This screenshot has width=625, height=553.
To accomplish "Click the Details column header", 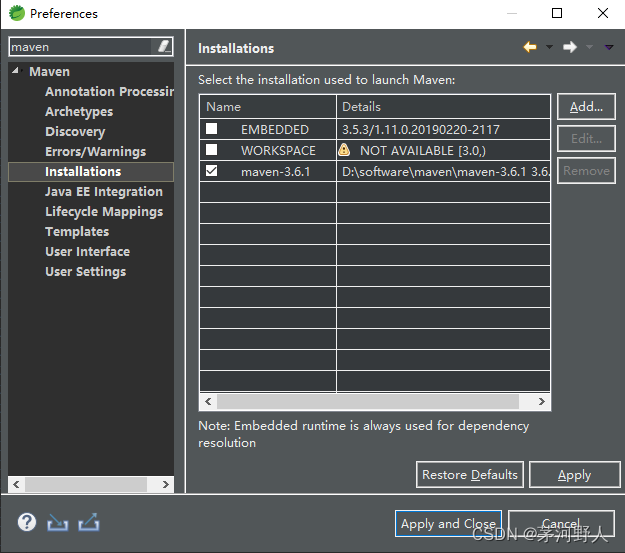I will pos(443,106).
